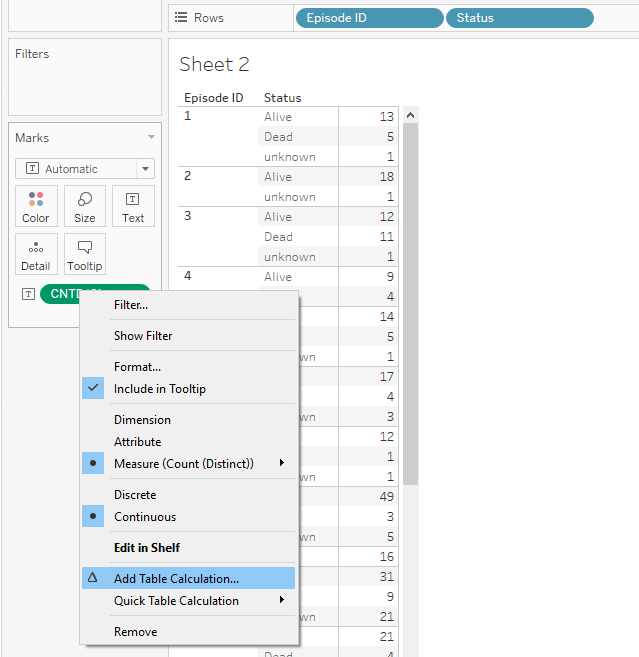Viewport: 639px width, 657px height.
Task: Click the Episode ID pill on Rows
Action: [x=369, y=18]
